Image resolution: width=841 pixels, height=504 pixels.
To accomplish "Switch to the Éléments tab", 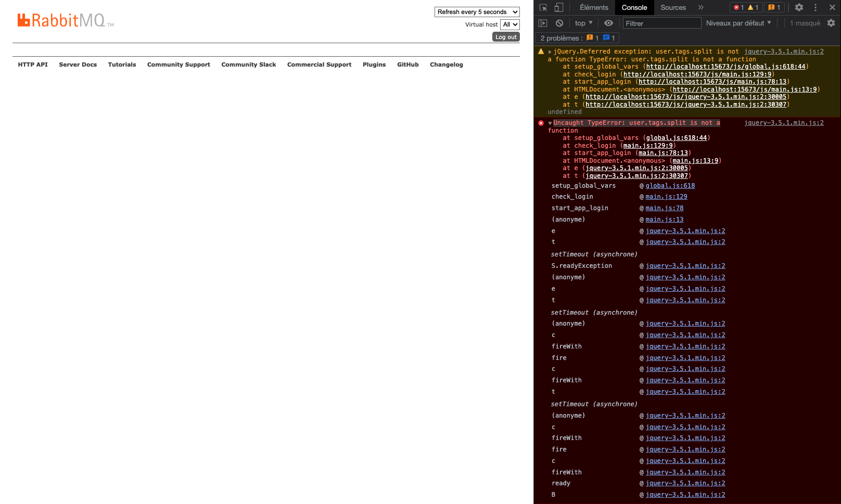I will pyautogui.click(x=594, y=7).
